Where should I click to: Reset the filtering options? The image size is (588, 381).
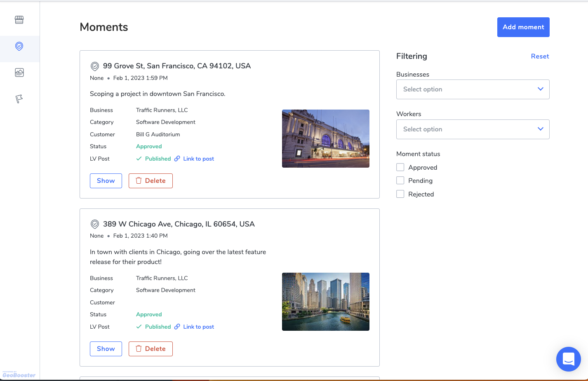540,56
